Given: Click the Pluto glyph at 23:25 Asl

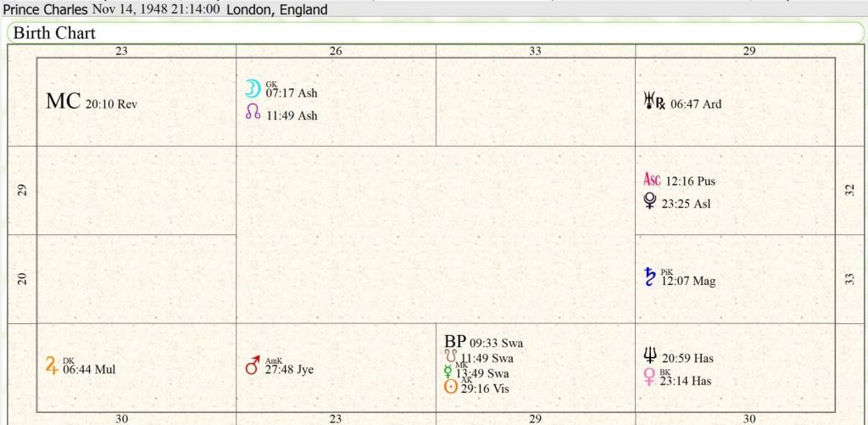Looking at the screenshot, I should [x=651, y=201].
